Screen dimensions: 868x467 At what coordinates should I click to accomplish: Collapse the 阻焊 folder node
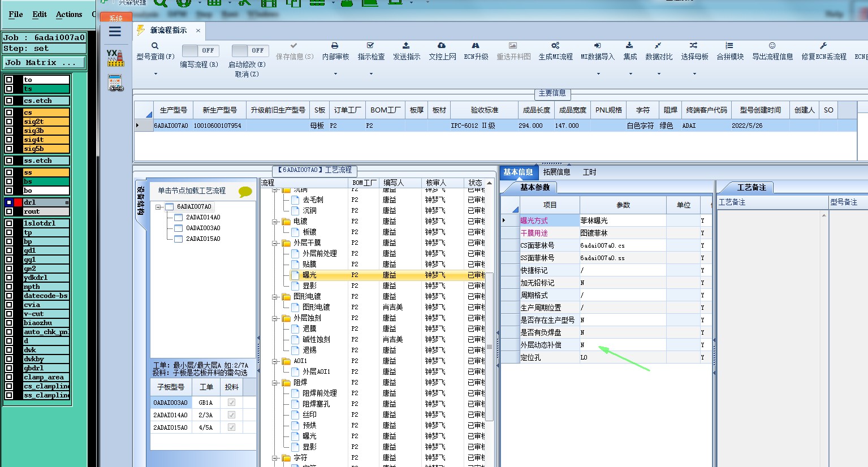(275, 383)
